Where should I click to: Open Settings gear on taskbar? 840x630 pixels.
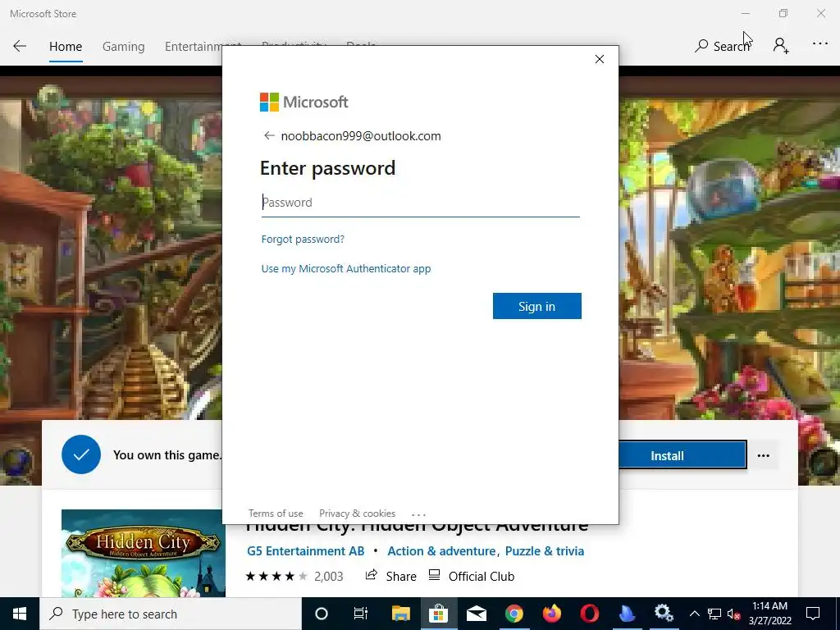click(664, 614)
